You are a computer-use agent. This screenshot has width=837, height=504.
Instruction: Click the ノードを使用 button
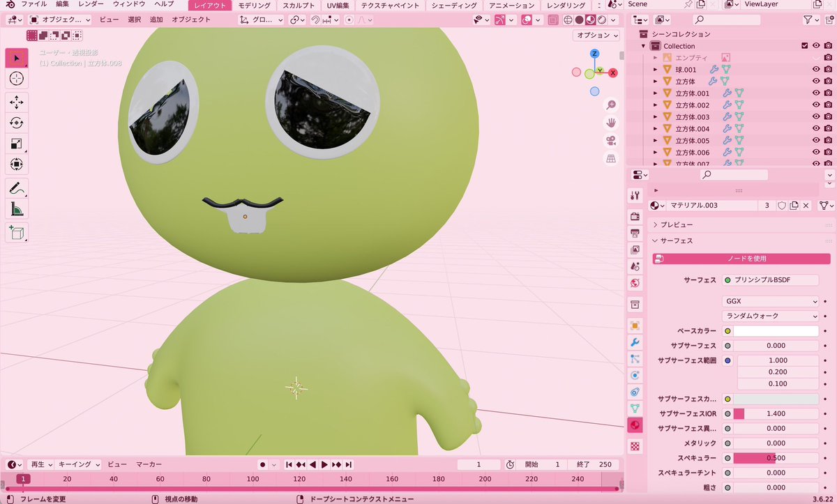(741, 259)
